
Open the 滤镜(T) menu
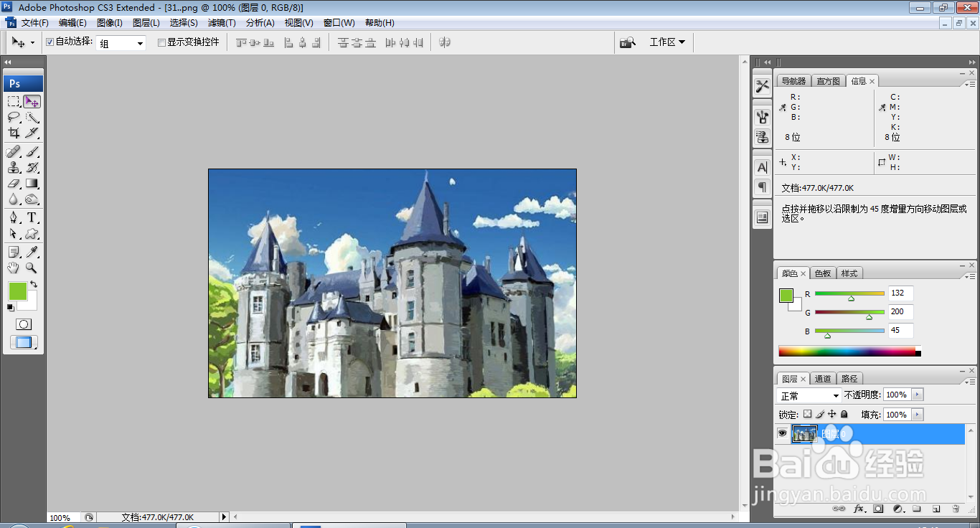(x=222, y=23)
